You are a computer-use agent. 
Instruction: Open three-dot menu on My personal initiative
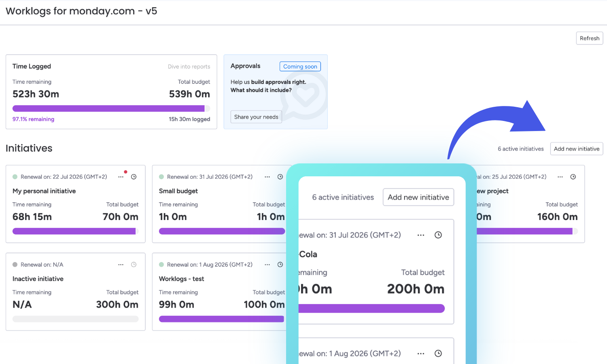click(121, 177)
